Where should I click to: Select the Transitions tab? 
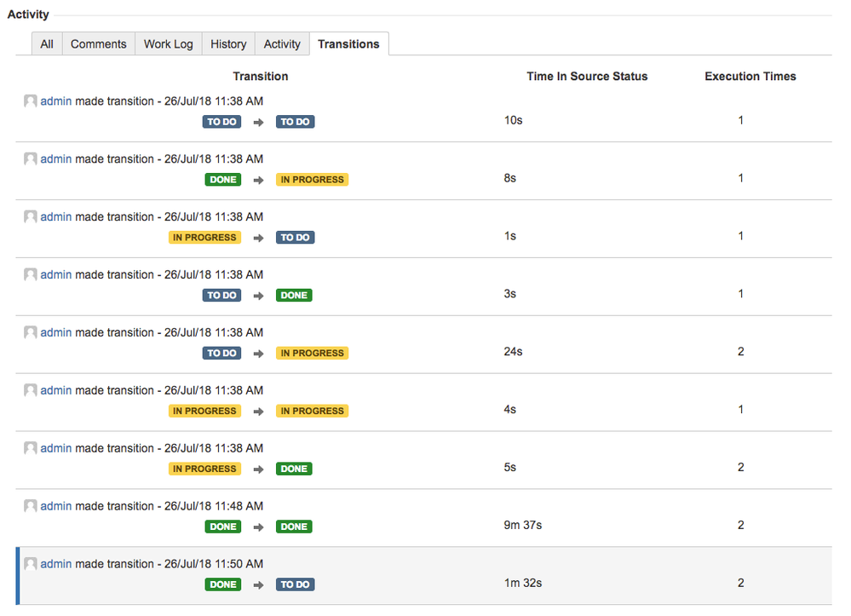[348, 44]
